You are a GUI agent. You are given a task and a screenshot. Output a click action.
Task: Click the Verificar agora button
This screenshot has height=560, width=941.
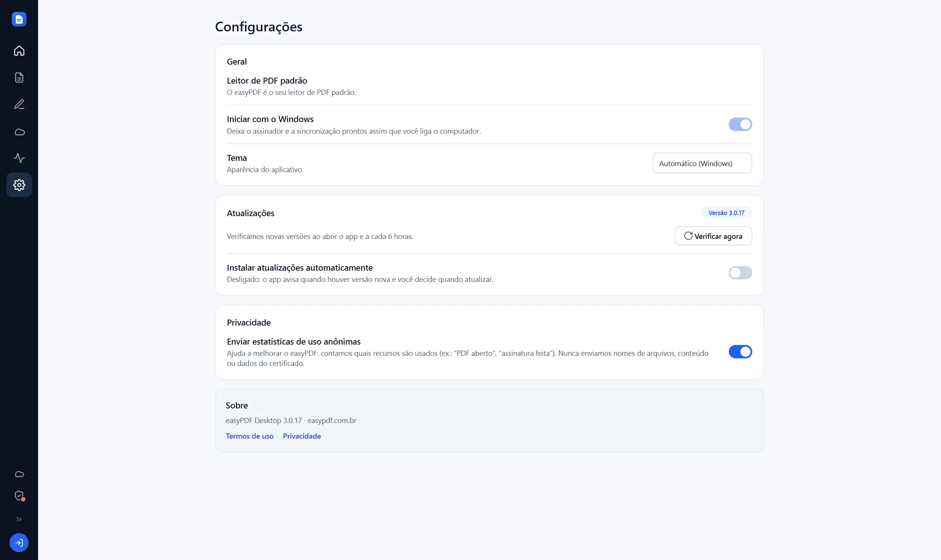tap(713, 236)
